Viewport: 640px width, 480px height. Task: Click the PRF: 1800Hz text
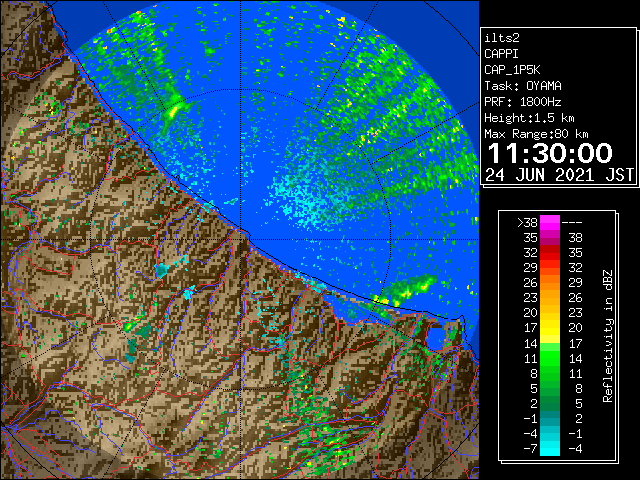click(x=523, y=102)
